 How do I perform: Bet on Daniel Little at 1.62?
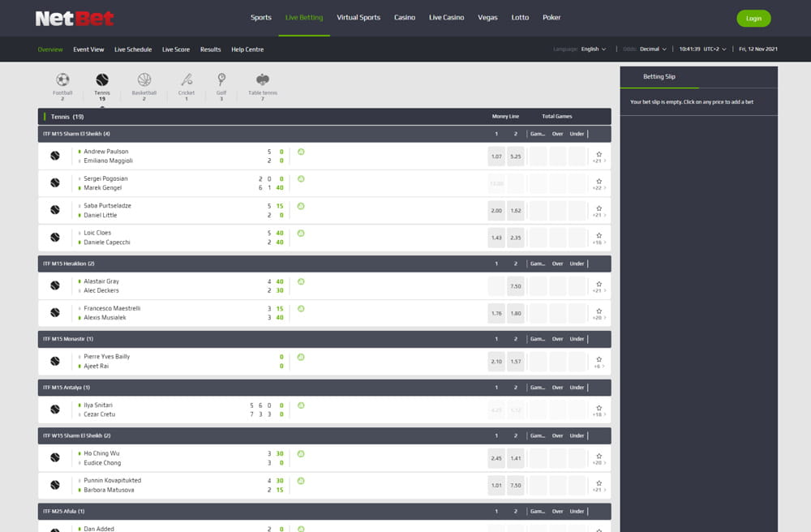click(516, 210)
